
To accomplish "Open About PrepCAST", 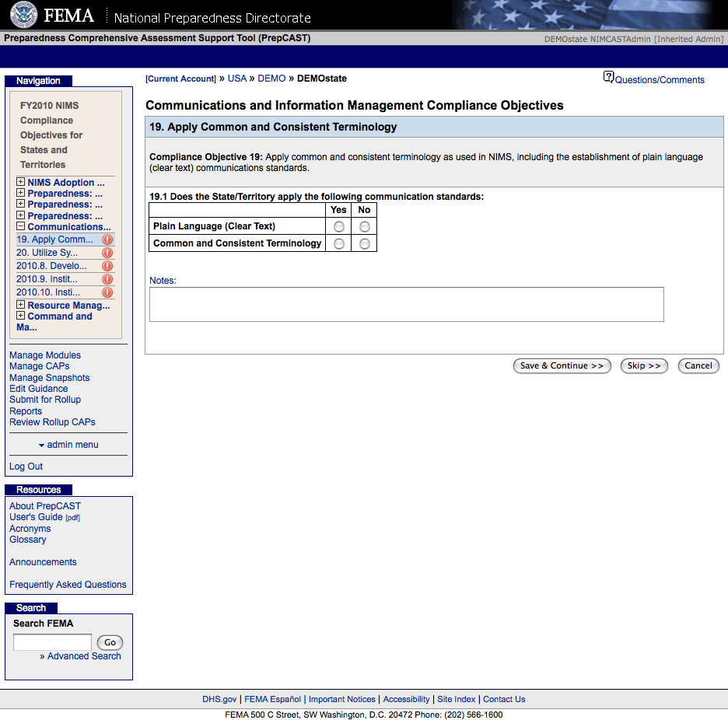I will pos(45,506).
